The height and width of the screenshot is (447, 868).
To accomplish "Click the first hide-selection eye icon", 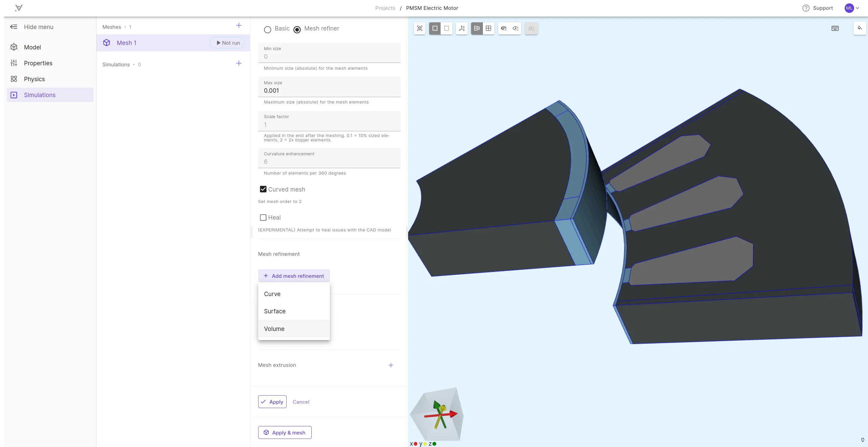I will click(x=504, y=28).
